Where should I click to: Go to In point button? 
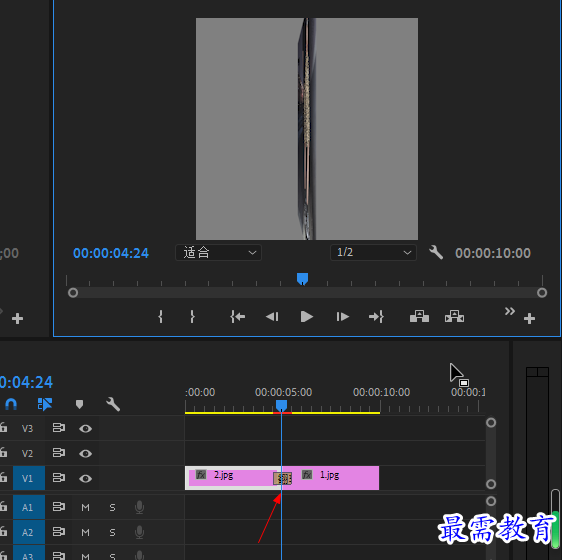pyautogui.click(x=238, y=317)
